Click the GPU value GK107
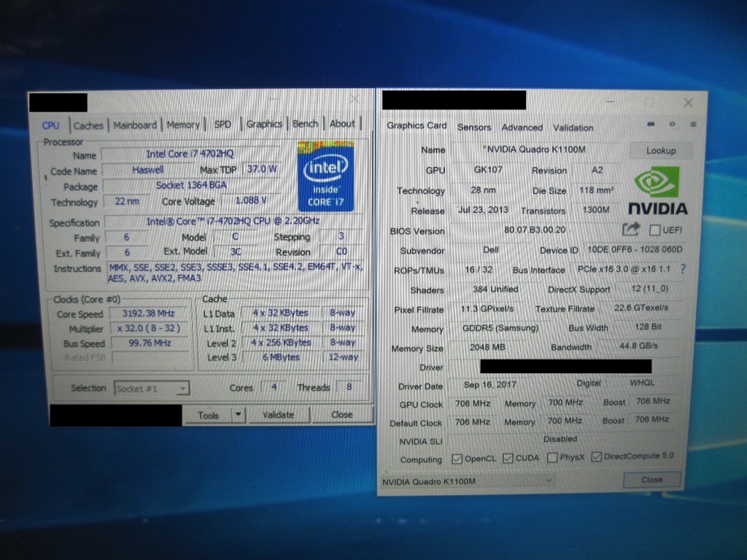 [488, 169]
